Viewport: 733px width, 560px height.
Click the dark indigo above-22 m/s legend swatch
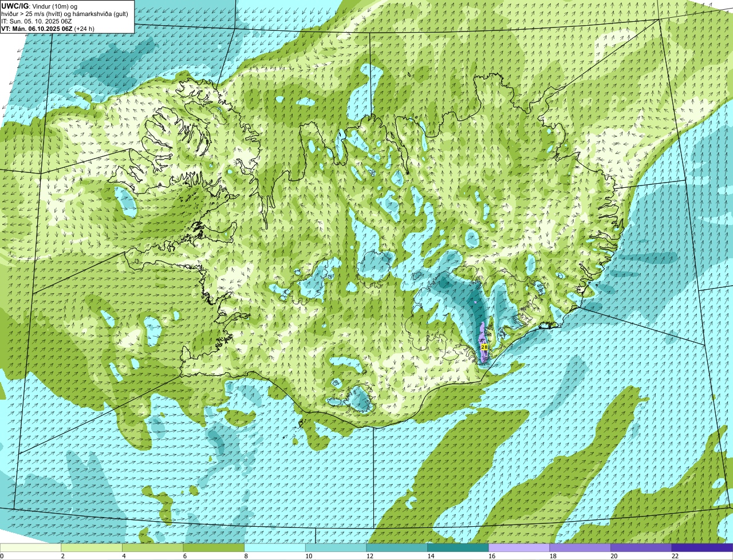coord(702,547)
